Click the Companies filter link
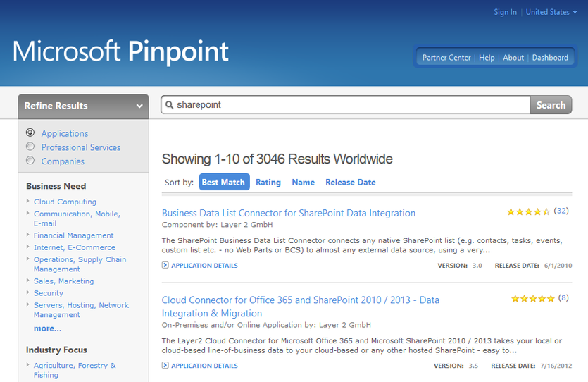Screen dimensions: 588x382 tap(63, 161)
